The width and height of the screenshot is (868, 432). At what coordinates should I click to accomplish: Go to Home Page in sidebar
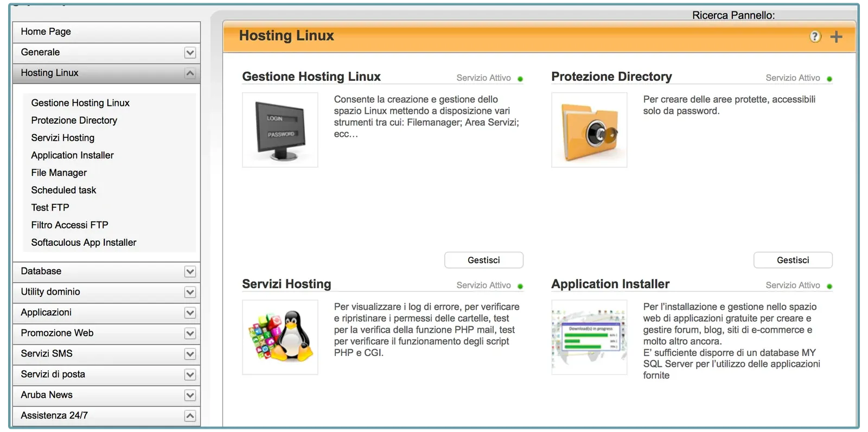click(106, 32)
